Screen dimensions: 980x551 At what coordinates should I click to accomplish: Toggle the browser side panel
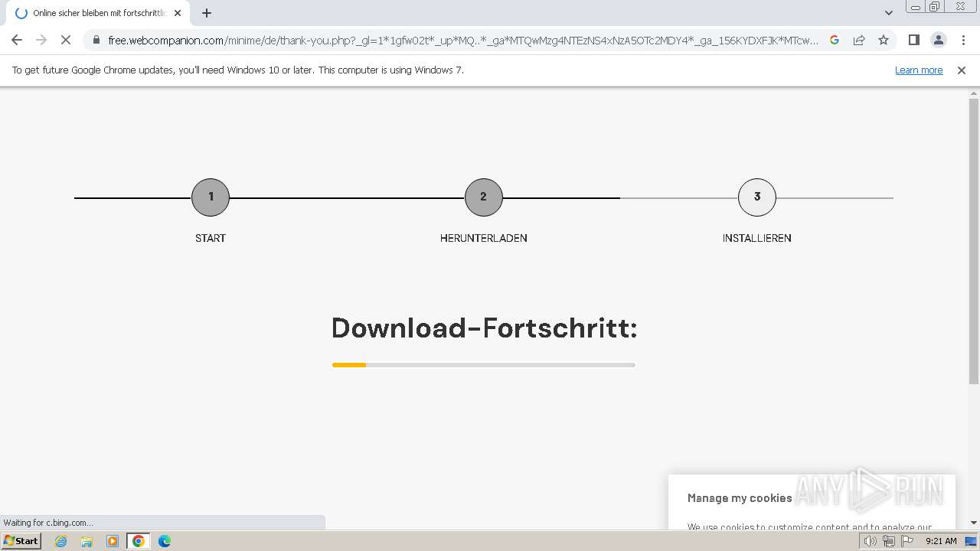tap(913, 40)
